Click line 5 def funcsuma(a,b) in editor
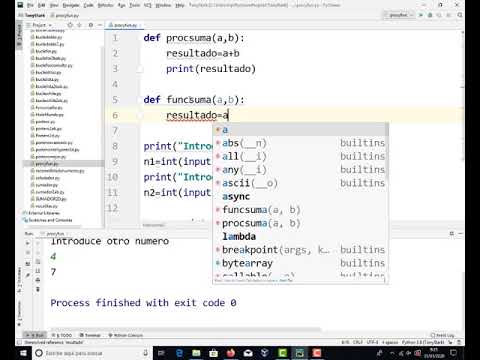This screenshot has height=360, width=480. pos(194,100)
